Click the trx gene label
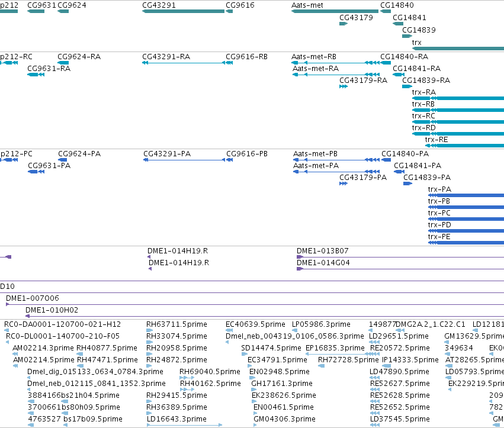The image size is (504, 428). click(x=416, y=43)
